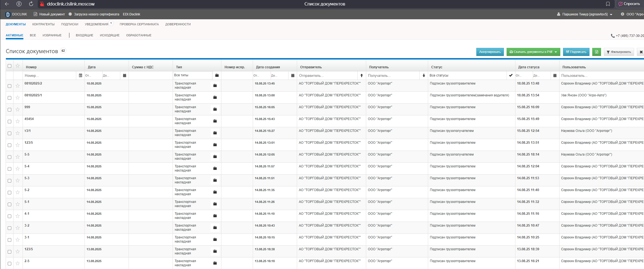Click the browser address bar URL
The height and width of the screenshot is (269, 644).
pos(71,4)
